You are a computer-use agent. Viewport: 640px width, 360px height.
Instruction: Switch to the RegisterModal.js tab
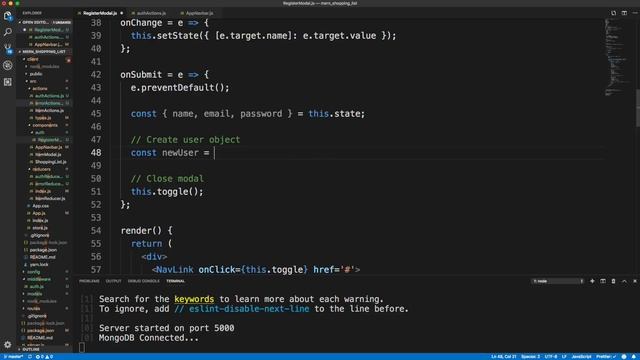(100, 13)
